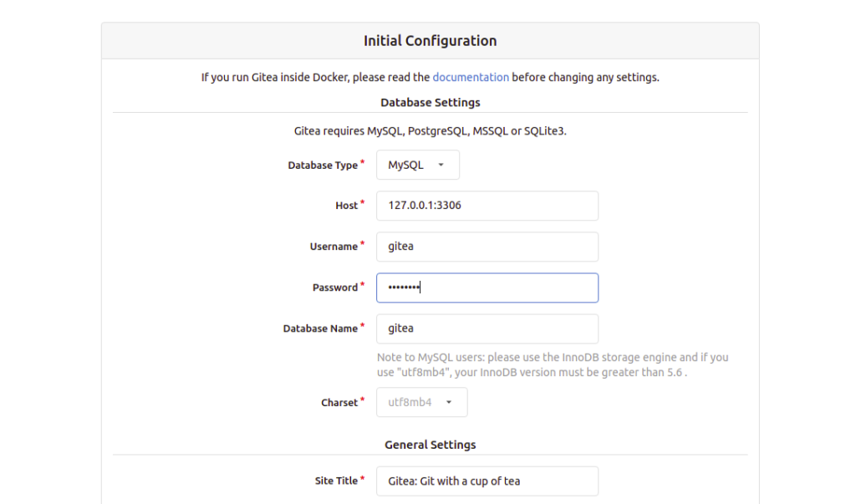Select the Password input field

(487, 288)
